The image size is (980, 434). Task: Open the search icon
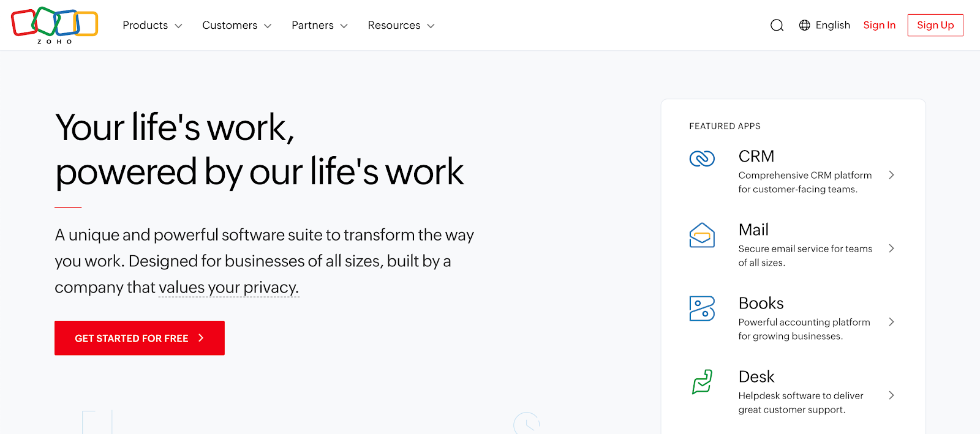(x=776, y=25)
